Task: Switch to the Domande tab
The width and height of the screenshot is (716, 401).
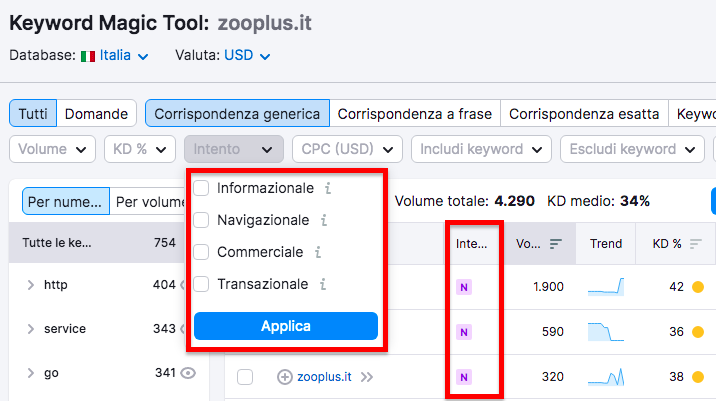Action: [x=96, y=113]
